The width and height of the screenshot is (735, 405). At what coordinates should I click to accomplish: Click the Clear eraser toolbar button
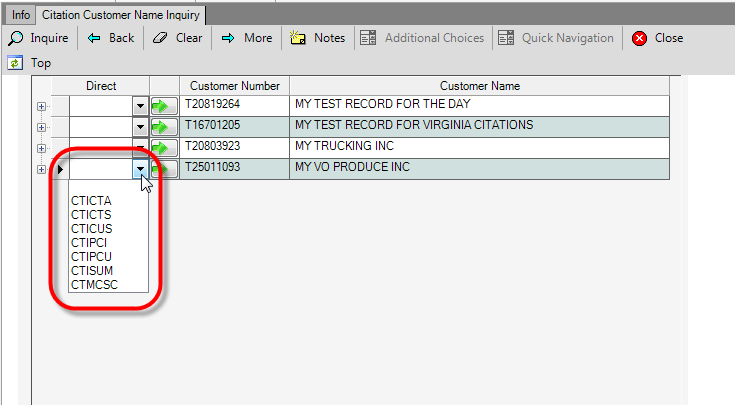coord(178,38)
